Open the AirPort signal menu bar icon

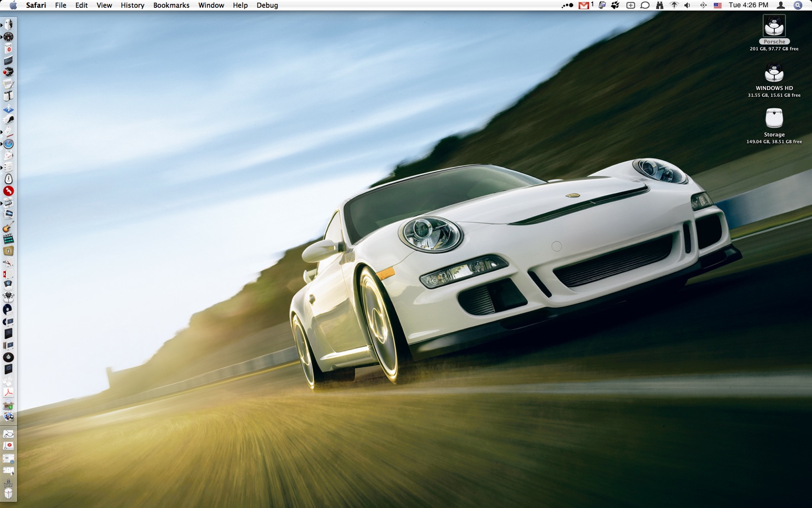tap(674, 5)
